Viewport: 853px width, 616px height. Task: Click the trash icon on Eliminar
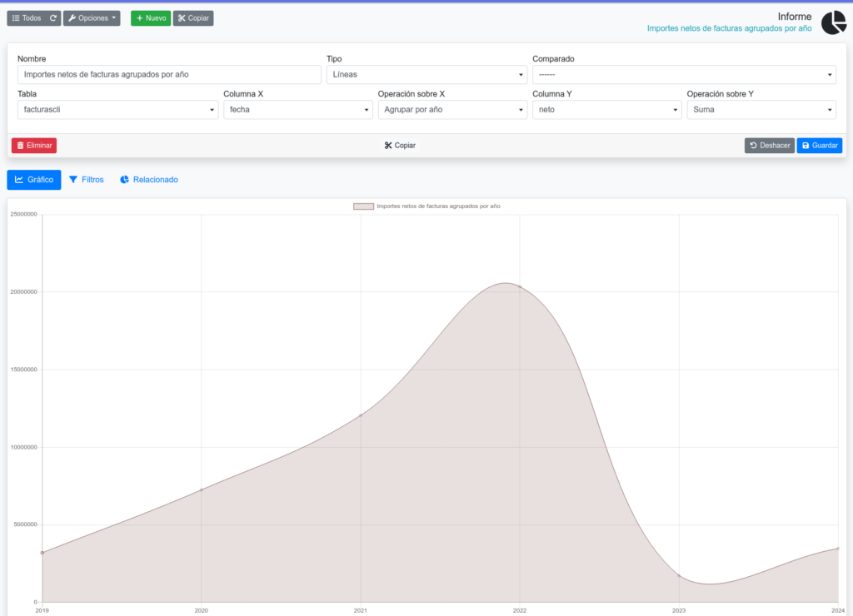21,146
